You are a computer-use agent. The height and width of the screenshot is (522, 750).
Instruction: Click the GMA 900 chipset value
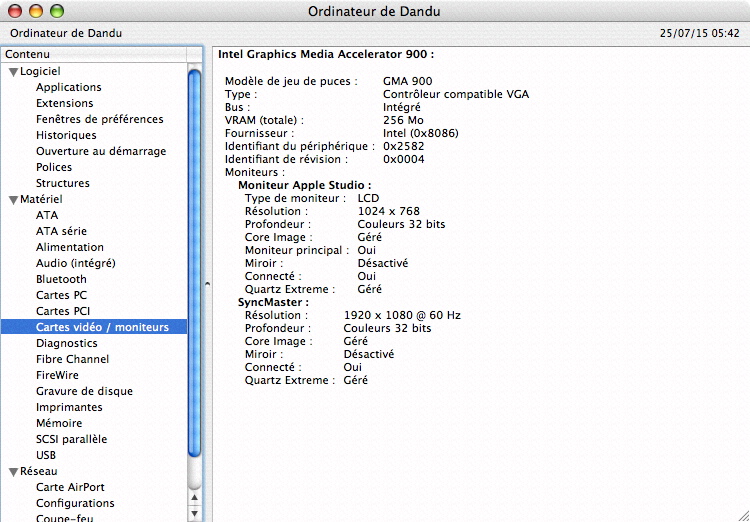tap(408, 81)
